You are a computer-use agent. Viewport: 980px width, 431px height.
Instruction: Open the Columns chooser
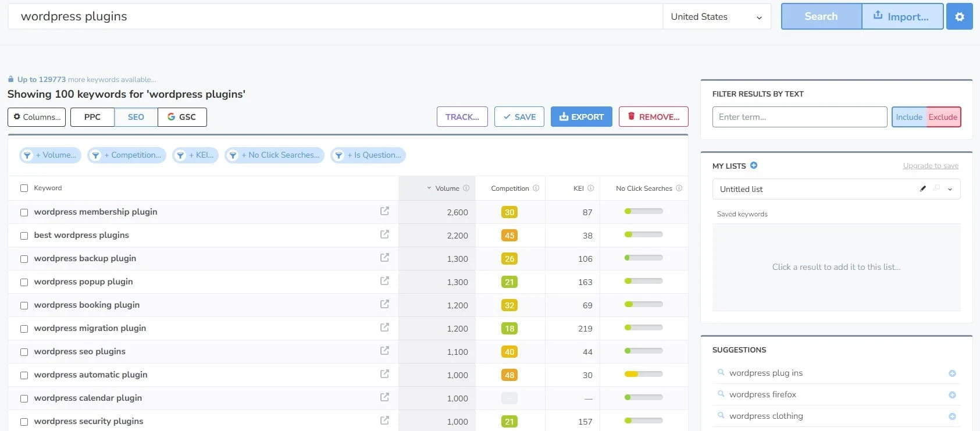click(x=37, y=117)
